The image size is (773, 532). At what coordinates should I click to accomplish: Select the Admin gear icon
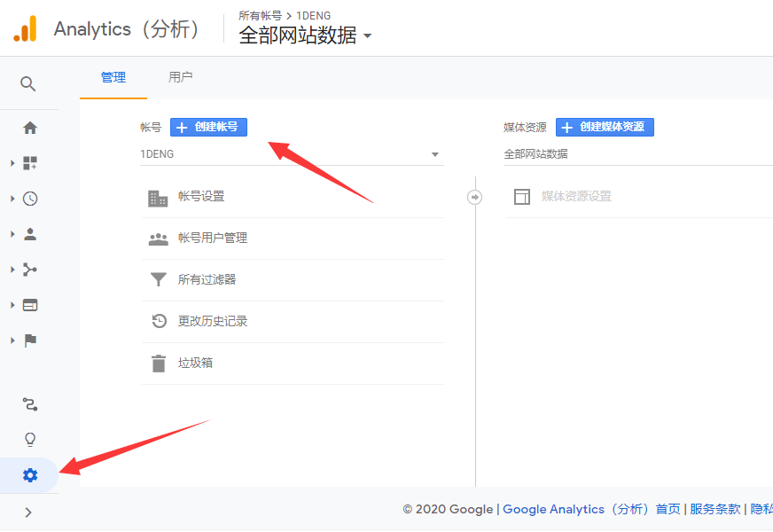tap(29, 475)
